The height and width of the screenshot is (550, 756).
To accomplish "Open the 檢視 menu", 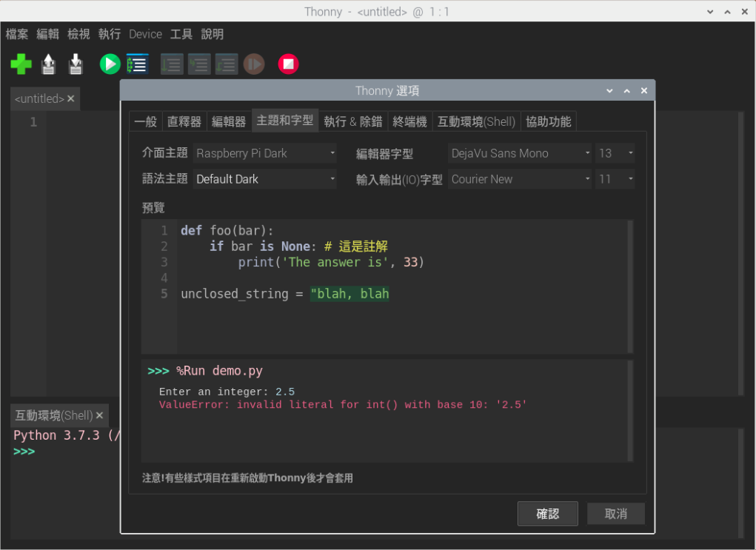I will pos(78,34).
